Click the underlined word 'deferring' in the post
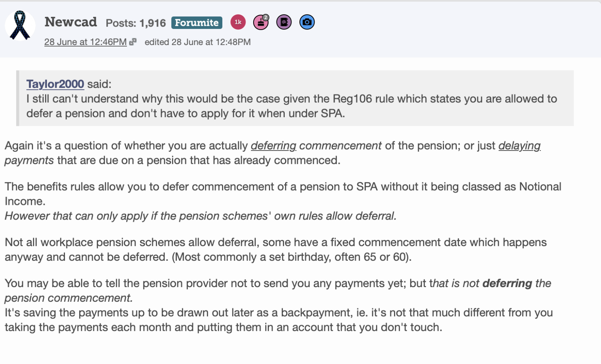The image size is (601, 364). click(273, 146)
